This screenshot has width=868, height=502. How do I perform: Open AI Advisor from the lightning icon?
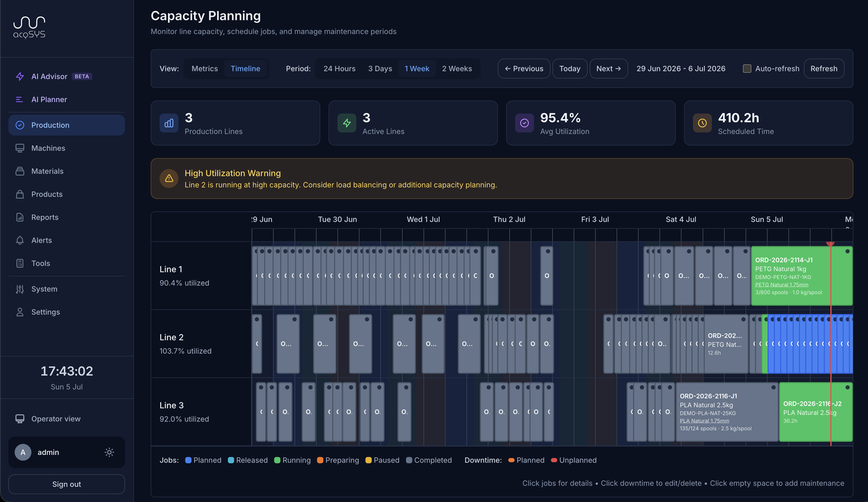[20, 76]
